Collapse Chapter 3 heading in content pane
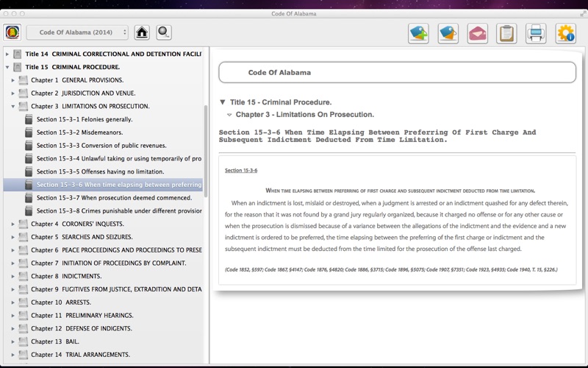Image resolution: width=588 pixels, height=368 pixels. [x=229, y=115]
